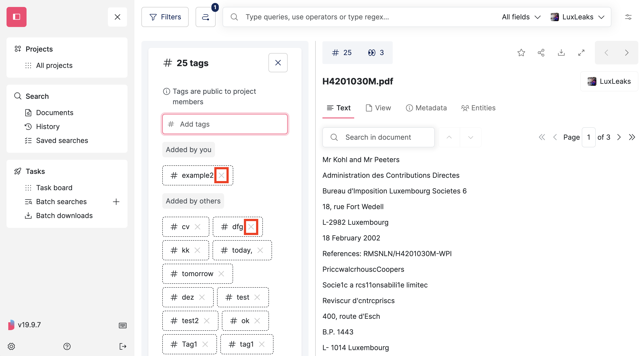Share the document via share icon

(x=541, y=52)
